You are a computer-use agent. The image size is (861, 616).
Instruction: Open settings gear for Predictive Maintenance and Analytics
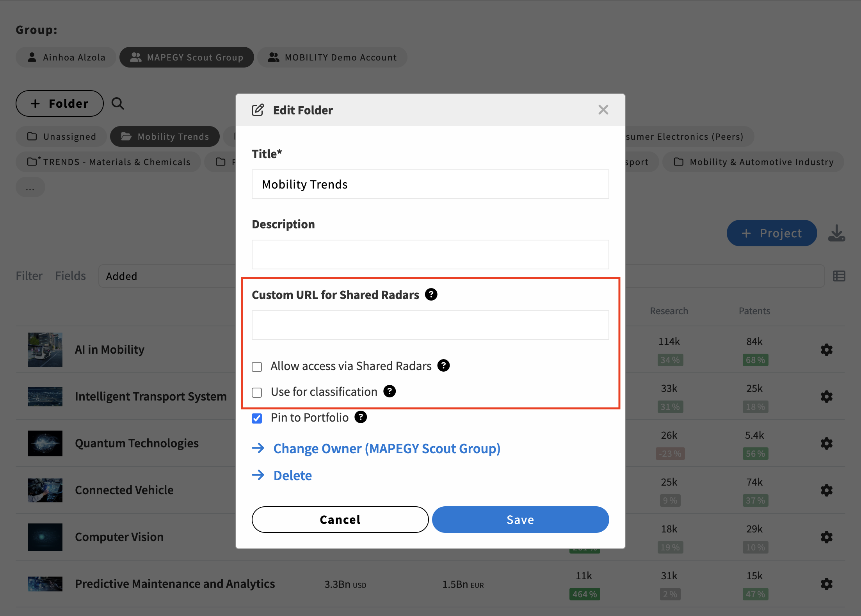click(826, 584)
